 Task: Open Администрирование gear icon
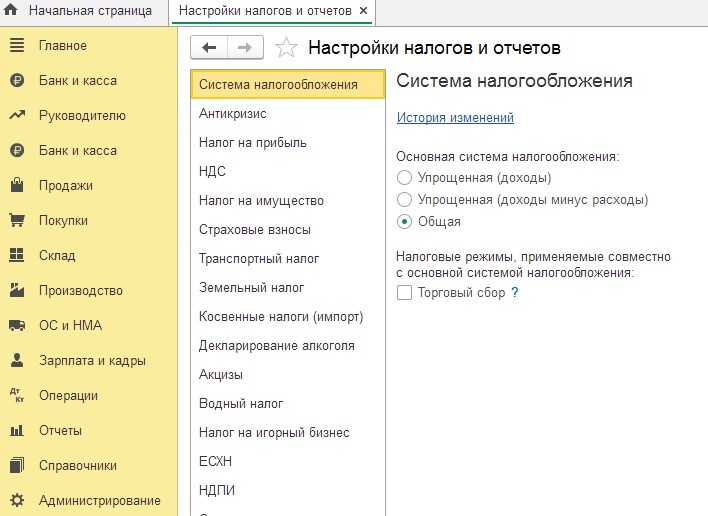pyautogui.click(x=17, y=500)
